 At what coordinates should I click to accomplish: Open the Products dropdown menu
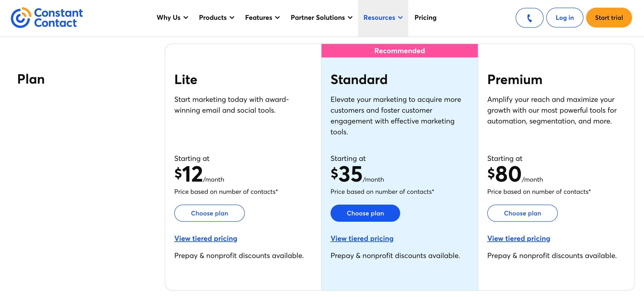[x=216, y=18]
